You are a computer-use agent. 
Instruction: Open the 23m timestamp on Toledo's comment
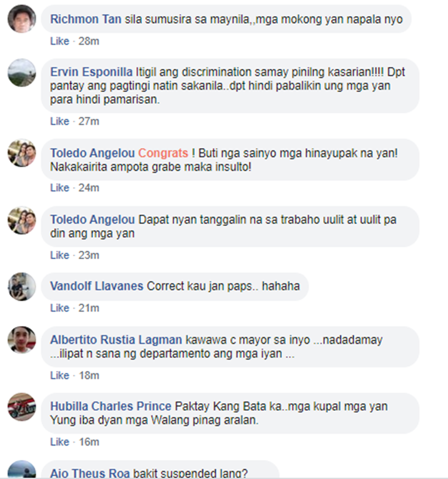pos(88,255)
